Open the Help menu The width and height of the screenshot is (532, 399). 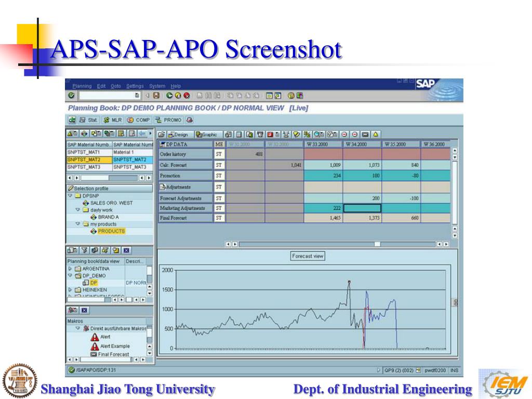pyautogui.click(x=176, y=86)
